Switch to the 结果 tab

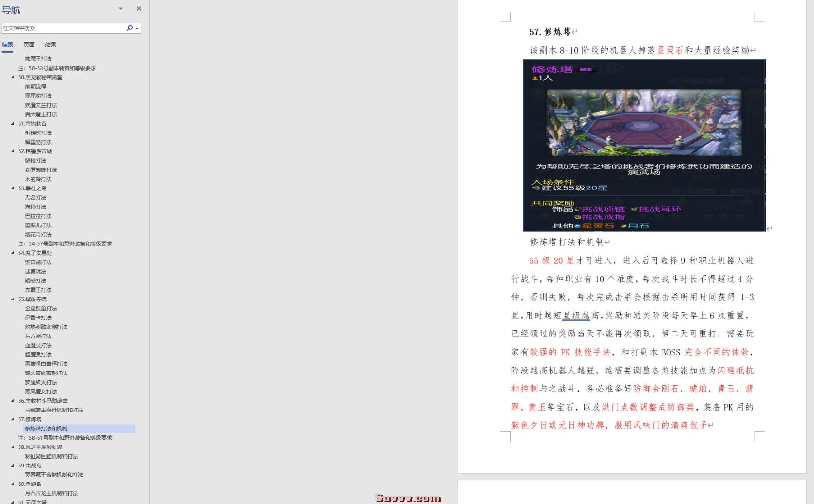click(51, 45)
